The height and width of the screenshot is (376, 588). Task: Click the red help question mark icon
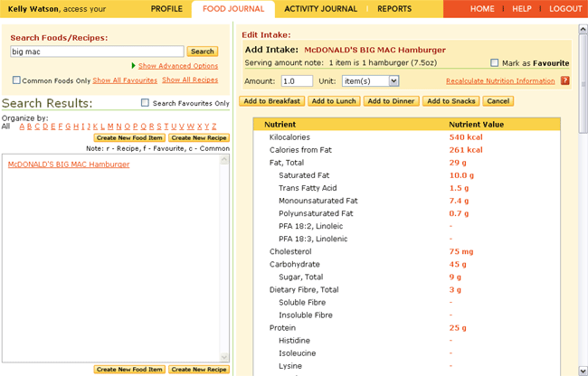click(564, 80)
